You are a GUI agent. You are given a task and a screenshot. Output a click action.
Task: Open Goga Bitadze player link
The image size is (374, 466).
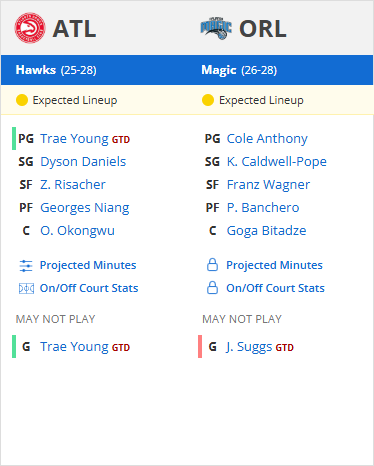tap(266, 230)
